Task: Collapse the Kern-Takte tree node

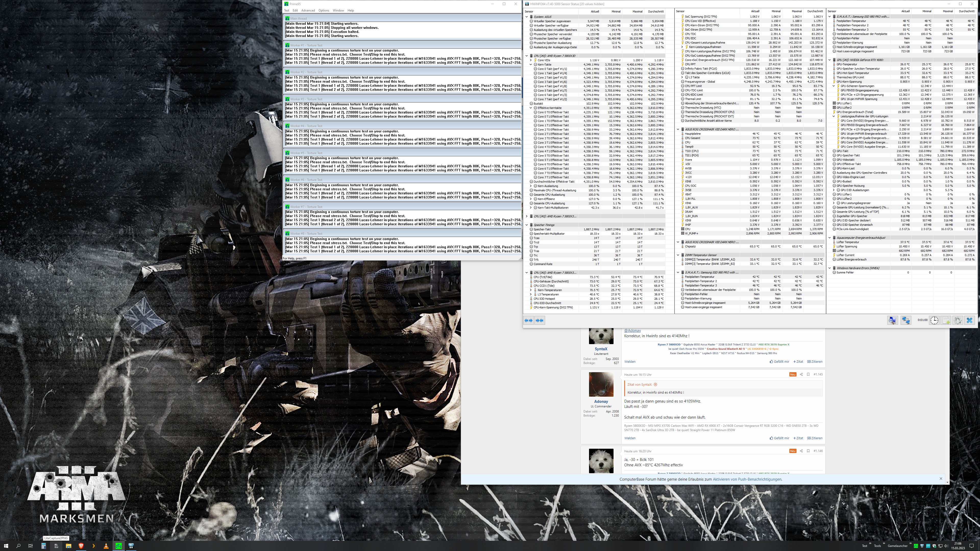Action: coord(531,65)
